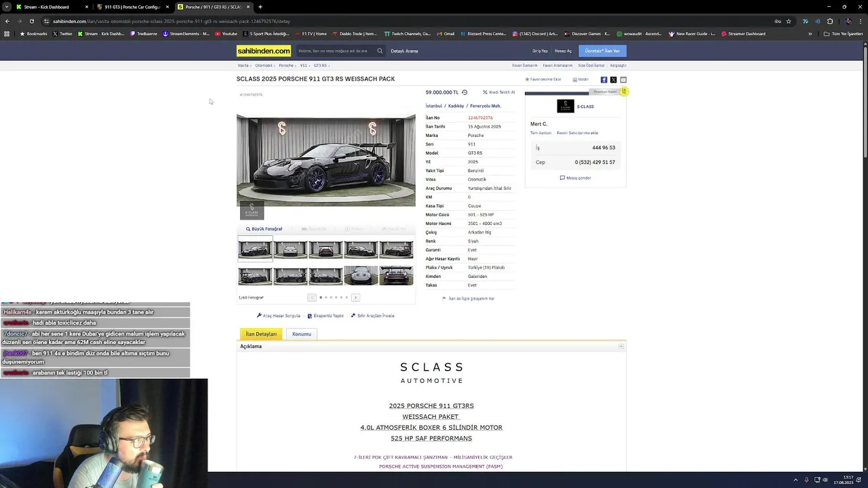Open Büyük Fotoğraf large photo view

pyautogui.click(x=264, y=229)
